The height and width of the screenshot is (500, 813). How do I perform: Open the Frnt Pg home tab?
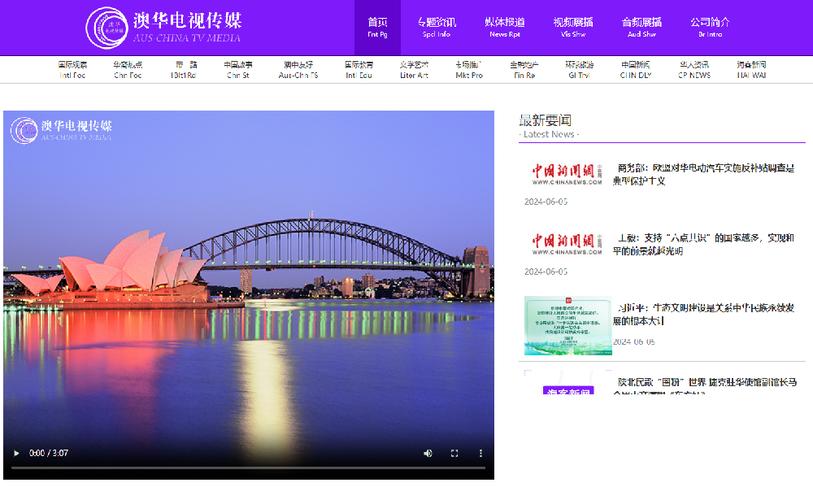pyautogui.click(x=377, y=27)
